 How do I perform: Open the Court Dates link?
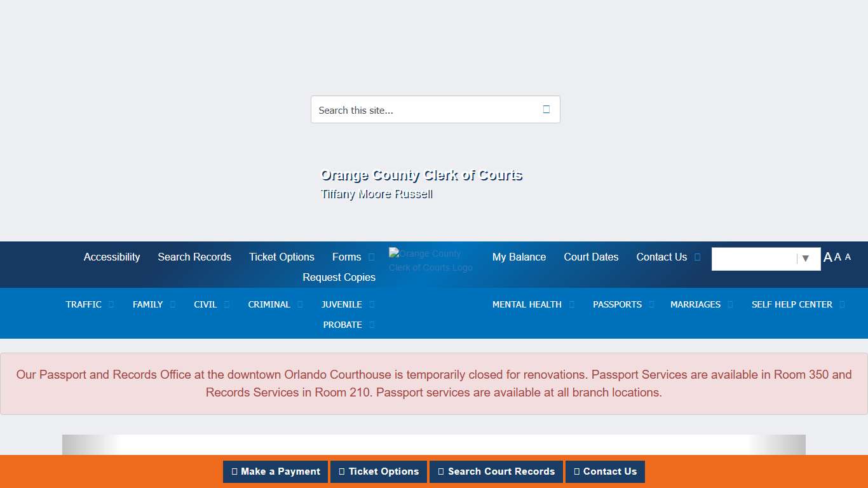[x=591, y=257]
